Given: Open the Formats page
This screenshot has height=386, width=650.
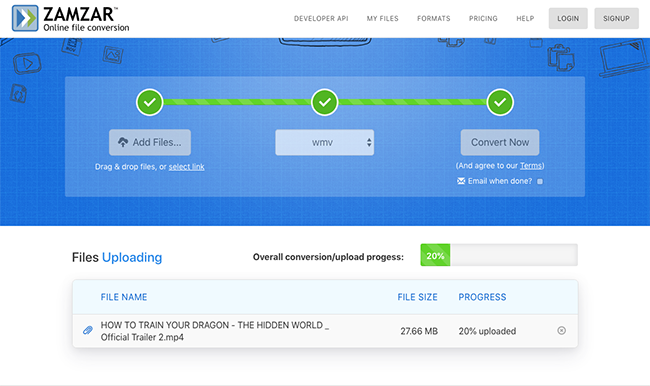Looking at the screenshot, I should [x=434, y=19].
